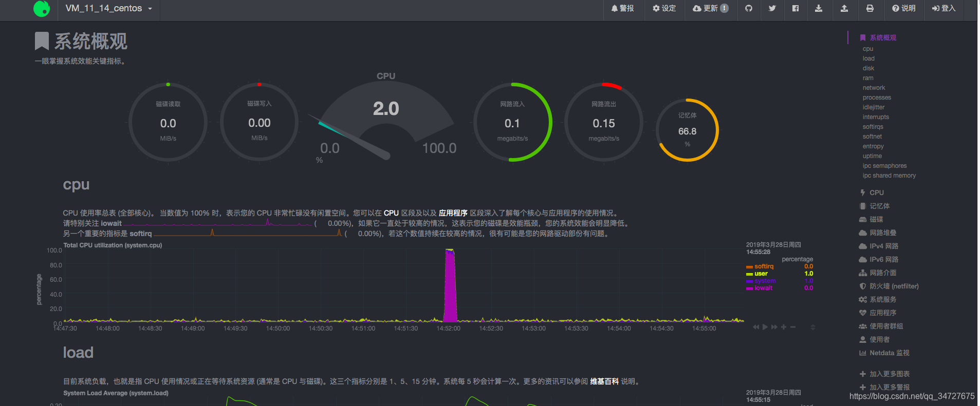Click the 记忆体 66.8% memory gauge
This screenshot has height=406, width=980.
687,130
